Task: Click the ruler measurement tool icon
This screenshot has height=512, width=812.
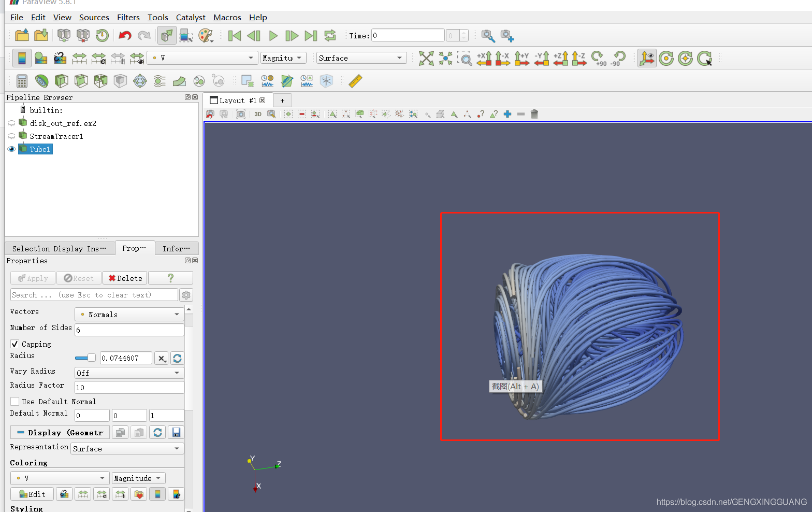Action: pyautogui.click(x=355, y=81)
